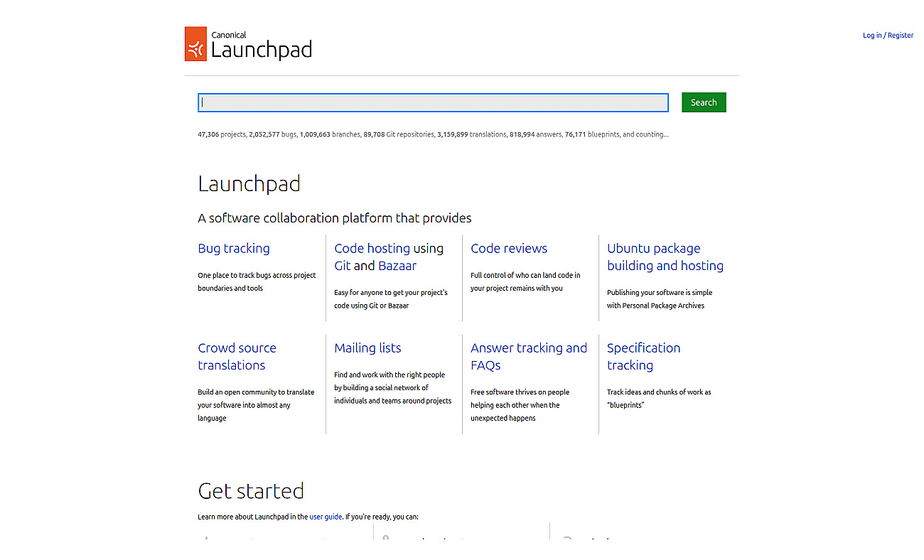Click 'Easy for anyone to get your project's code' text
924x560 pixels.
coord(391,298)
